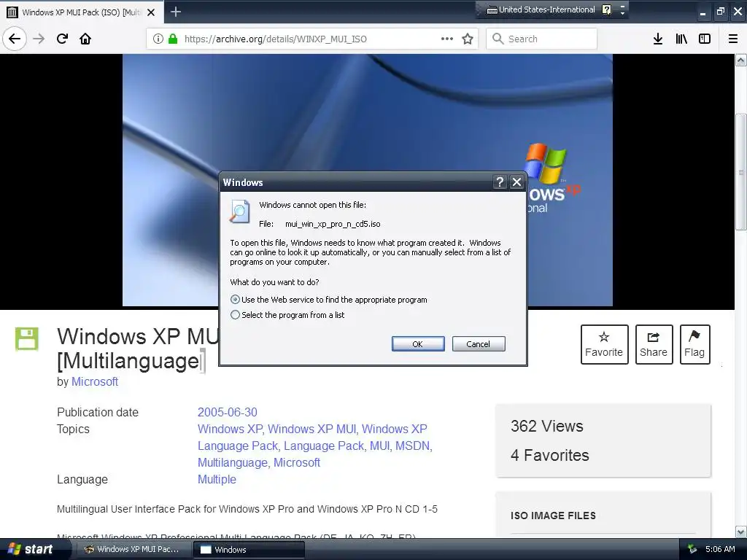This screenshot has width=747, height=560.
Task: Show site information icon in address bar
Action: (x=158, y=39)
